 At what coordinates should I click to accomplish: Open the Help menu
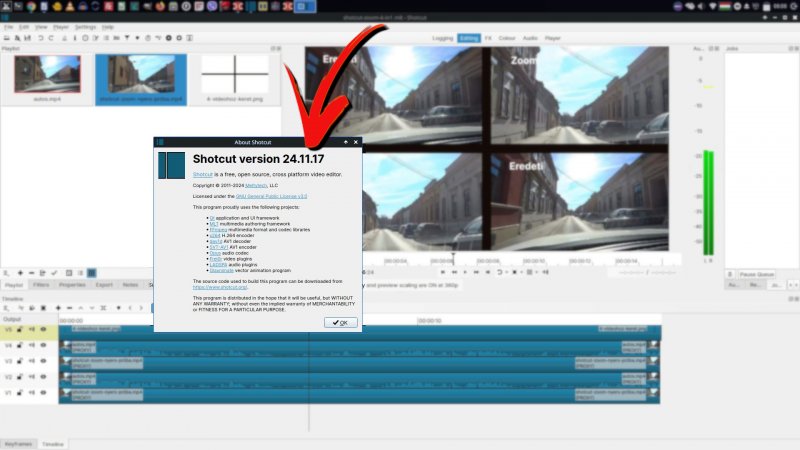pyautogui.click(x=108, y=27)
